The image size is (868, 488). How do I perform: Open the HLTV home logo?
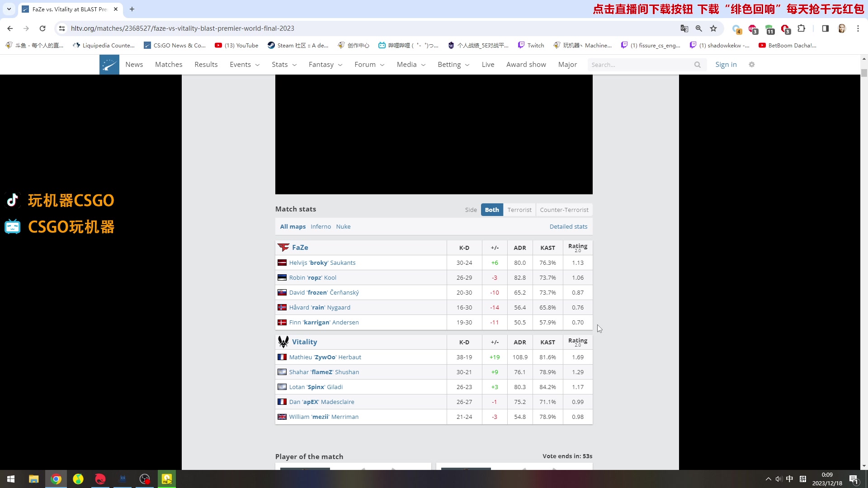(109, 65)
